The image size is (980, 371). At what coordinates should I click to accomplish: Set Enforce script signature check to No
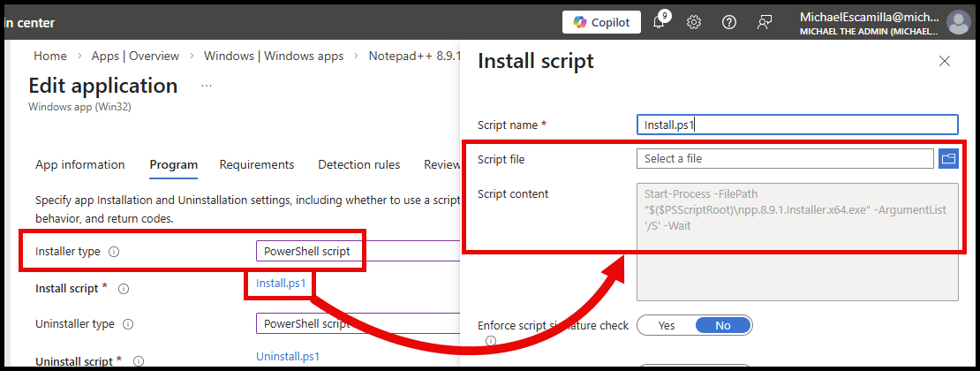click(722, 325)
